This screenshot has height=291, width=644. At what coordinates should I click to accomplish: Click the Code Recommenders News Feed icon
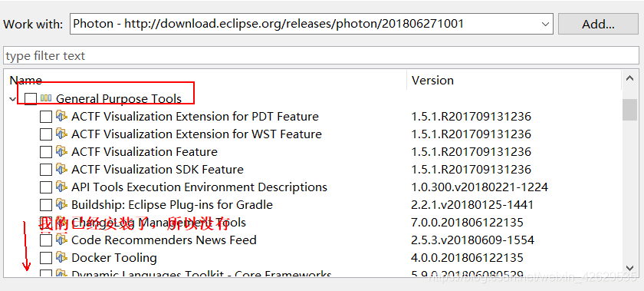click(x=61, y=240)
